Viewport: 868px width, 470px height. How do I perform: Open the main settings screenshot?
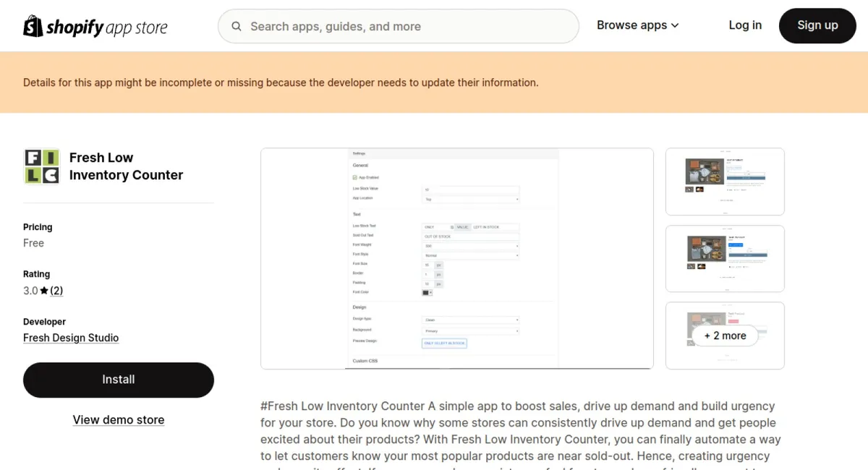point(457,259)
